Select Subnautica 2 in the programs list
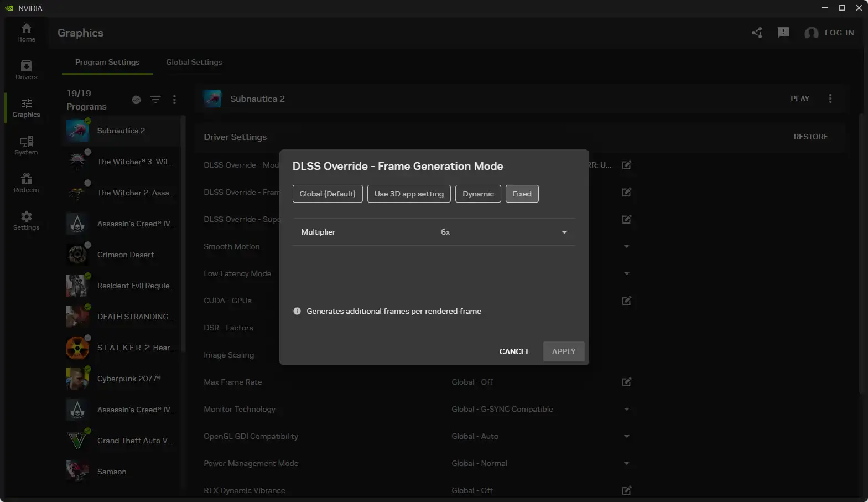This screenshot has width=868, height=502. click(x=121, y=131)
